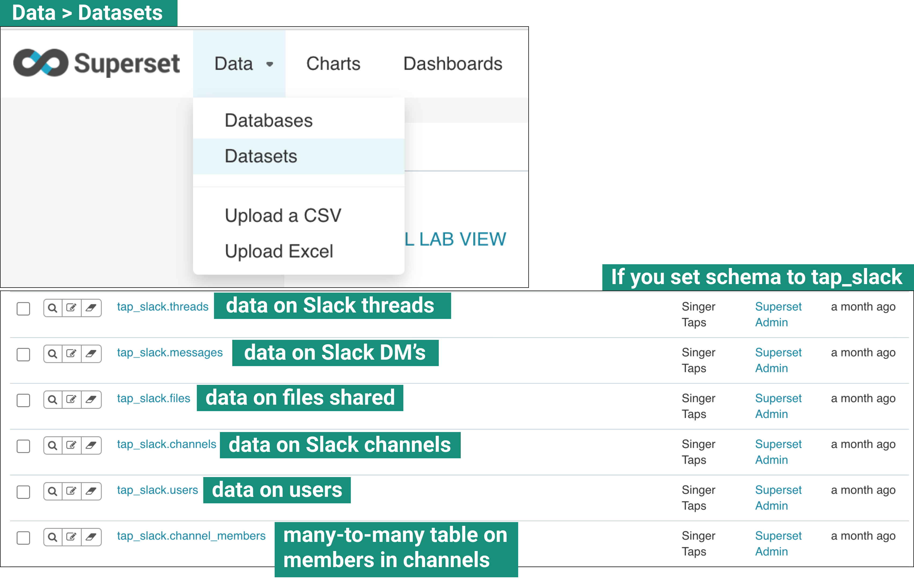Open the tap_slack.users dataset link
The height and width of the screenshot is (588, 914).
(157, 490)
